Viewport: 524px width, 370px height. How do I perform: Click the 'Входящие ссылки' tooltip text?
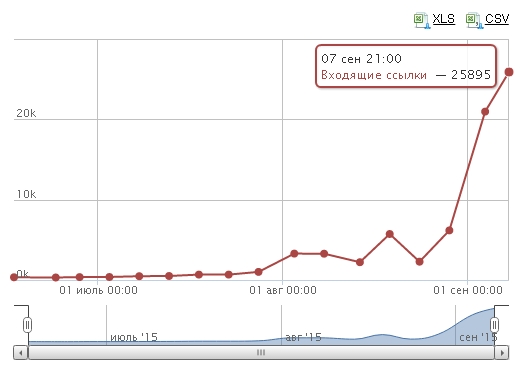pyautogui.click(x=374, y=75)
